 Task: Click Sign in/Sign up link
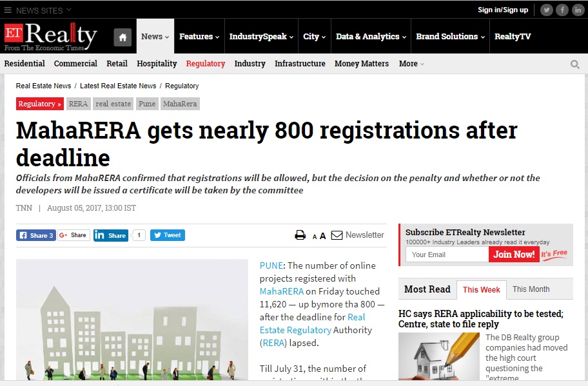(x=503, y=10)
